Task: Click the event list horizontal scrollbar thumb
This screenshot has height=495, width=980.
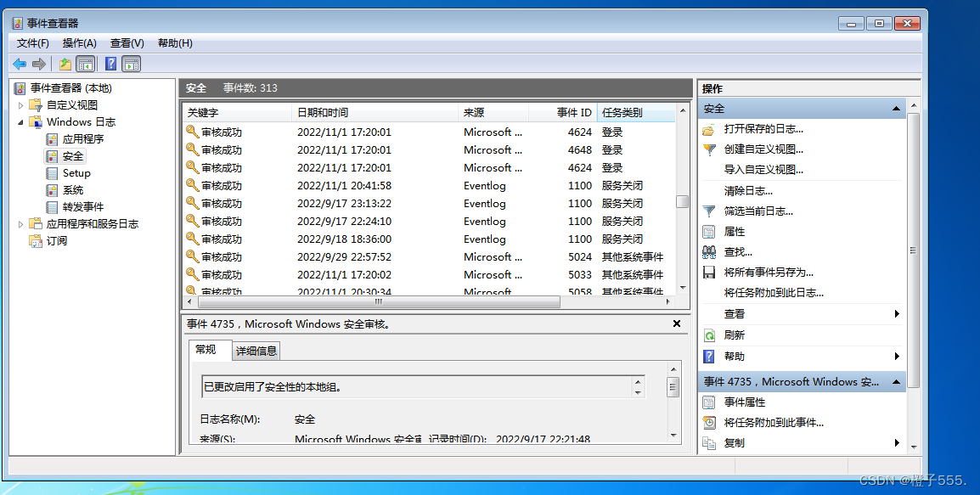Action: click(378, 302)
